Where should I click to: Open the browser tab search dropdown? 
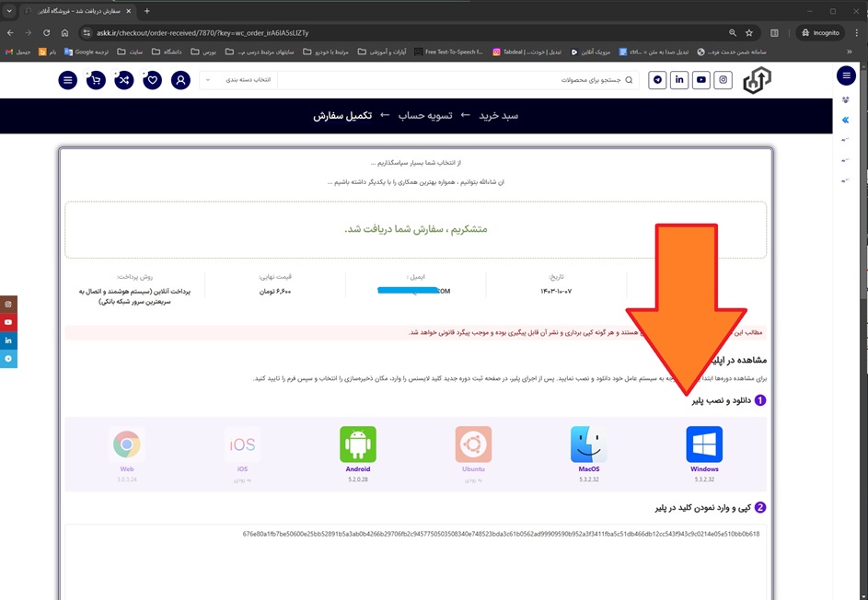pyautogui.click(x=9, y=11)
